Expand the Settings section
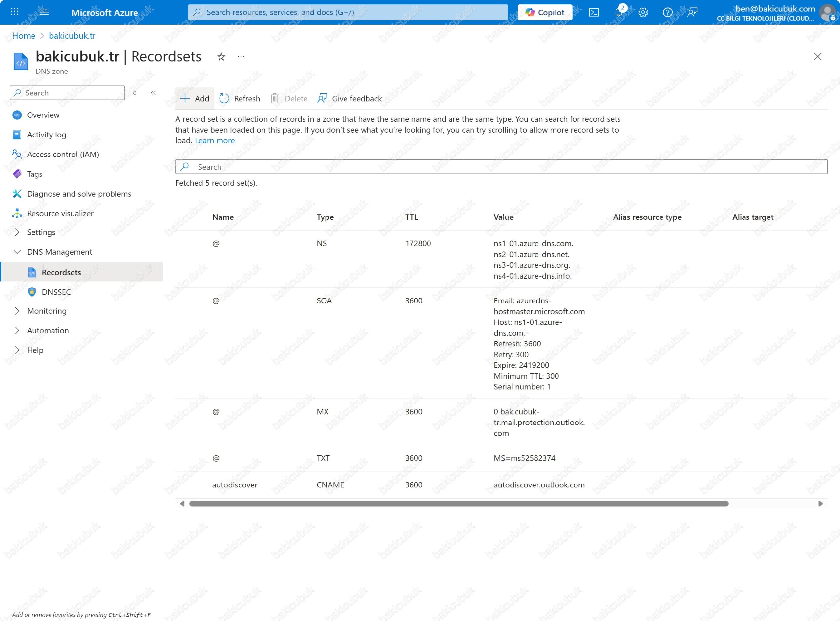The height and width of the screenshot is (621, 840). click(x=17, y=232)
